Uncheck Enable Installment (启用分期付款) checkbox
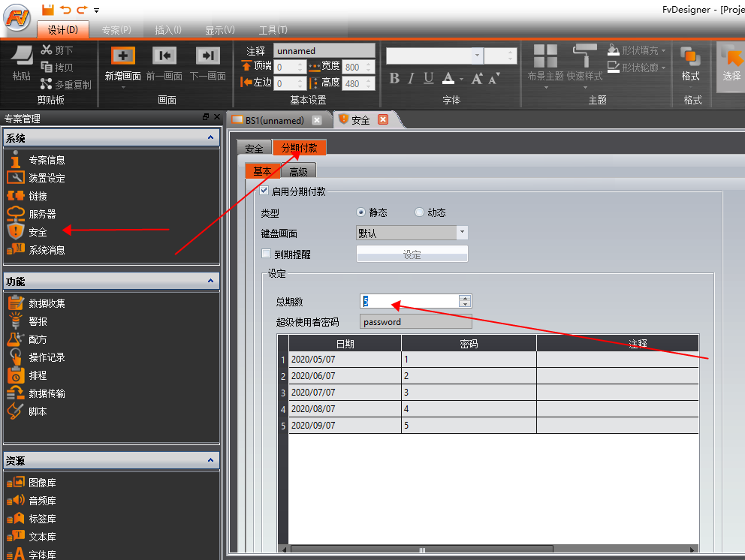Screen dimensions: 745x560 pos(264,191)
